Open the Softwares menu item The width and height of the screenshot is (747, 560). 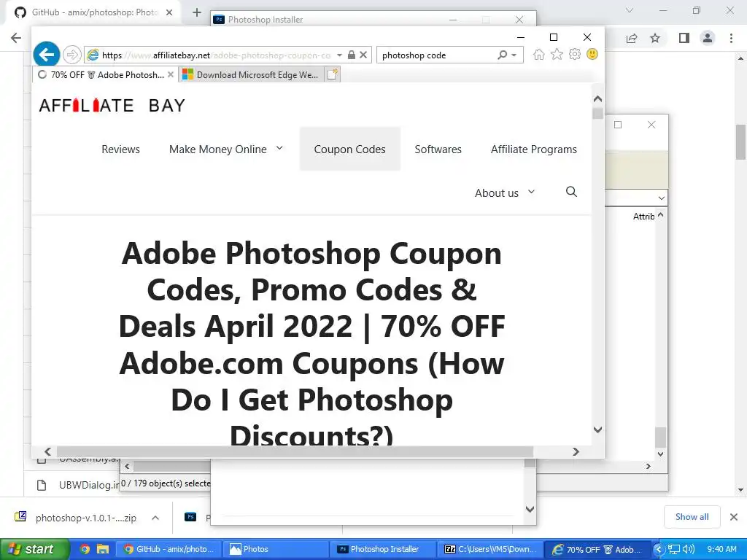click(438, 149)
